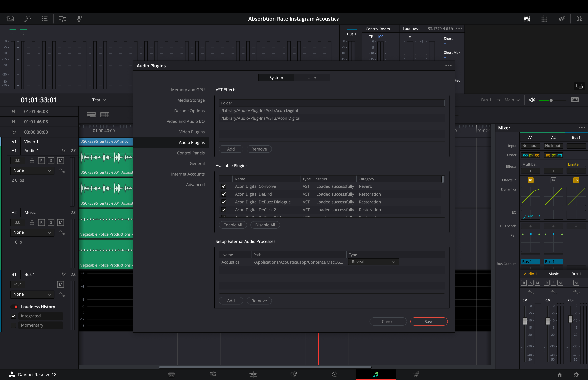Switch to the Cut page icon

pos(212,375)
